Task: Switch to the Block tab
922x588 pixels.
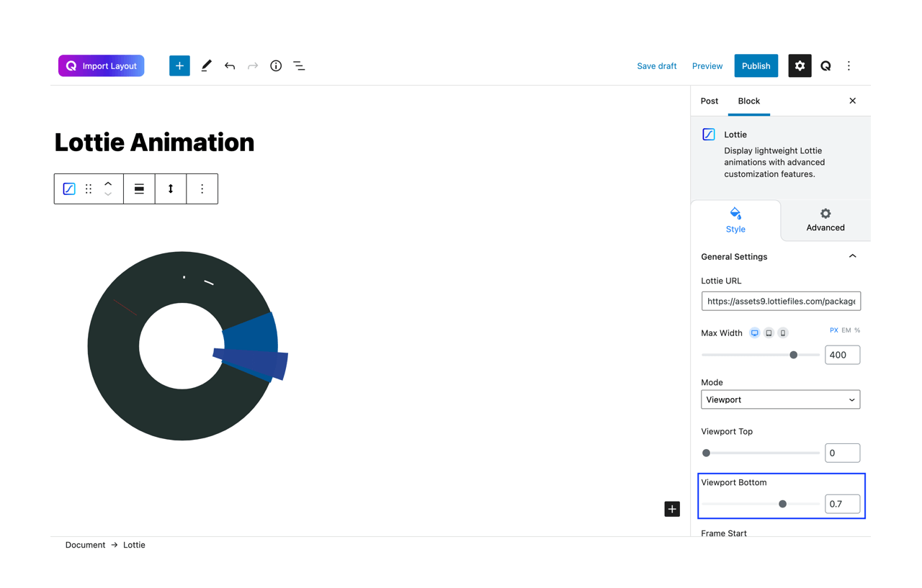Action: coord(749,101)
